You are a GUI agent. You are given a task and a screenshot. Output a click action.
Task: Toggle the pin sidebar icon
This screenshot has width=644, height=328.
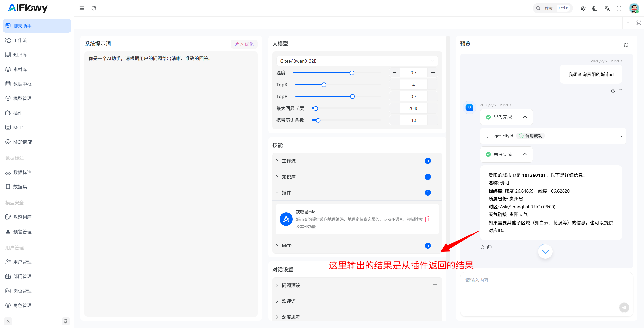66,321
